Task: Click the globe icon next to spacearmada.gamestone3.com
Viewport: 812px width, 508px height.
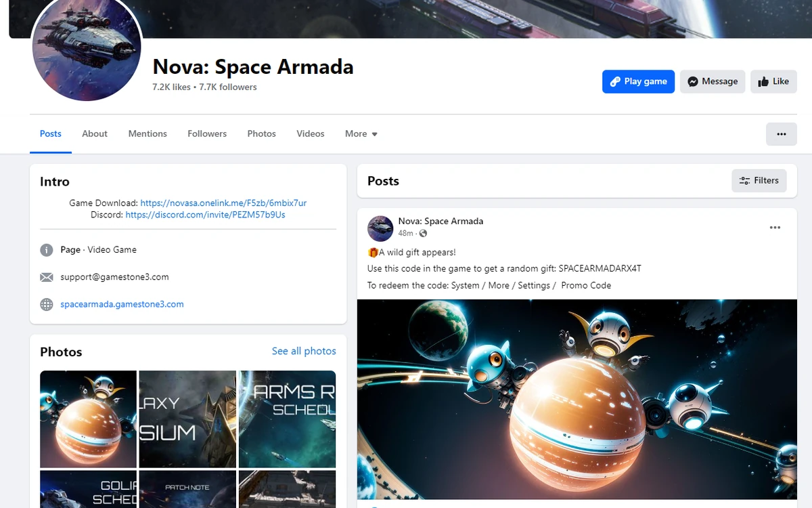Action: (46, 304)
